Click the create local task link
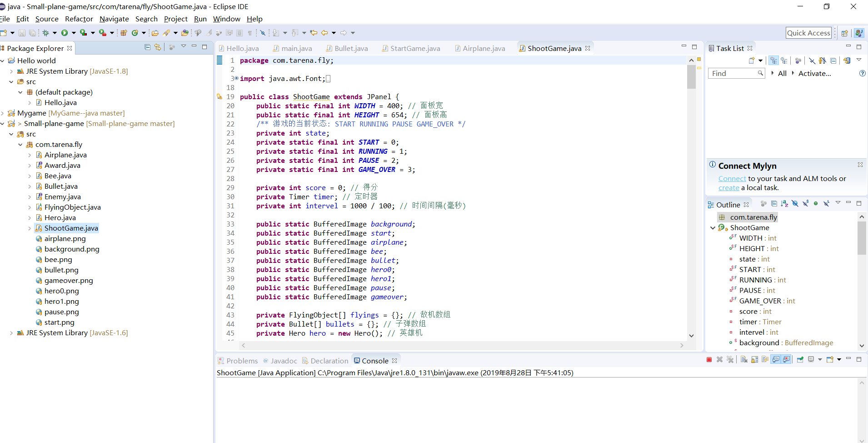Viewport: 868px width, 443px height. tap(729, 188)
